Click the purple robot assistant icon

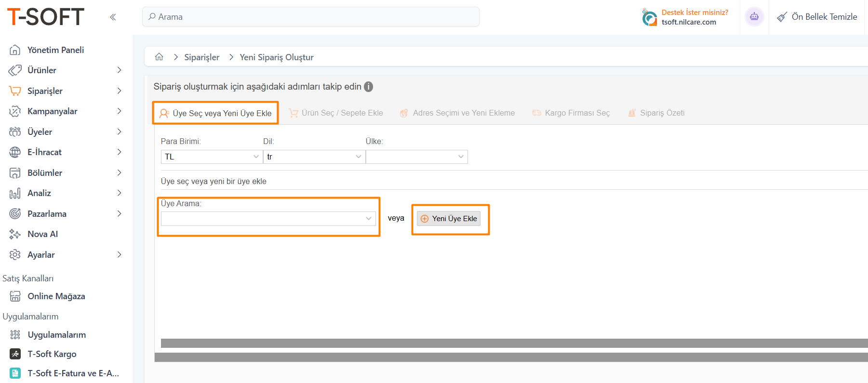[x=754, y=17]
